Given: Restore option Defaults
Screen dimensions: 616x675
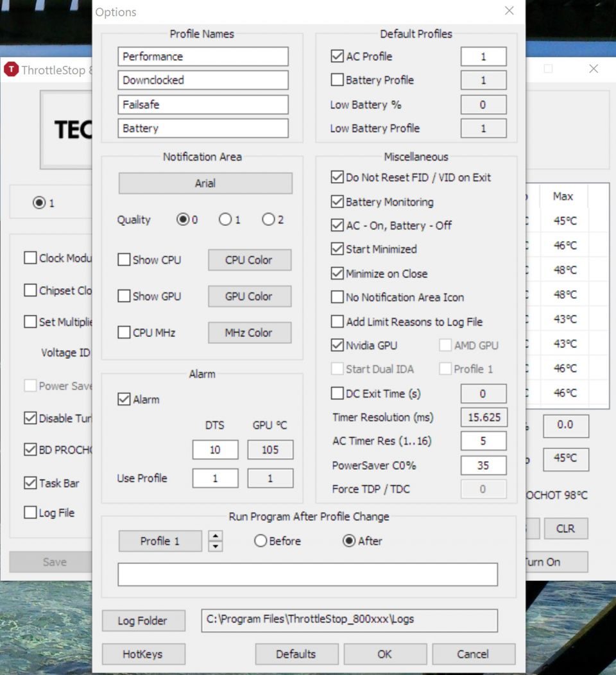Looking at the screenshot, I should (296, 654).
